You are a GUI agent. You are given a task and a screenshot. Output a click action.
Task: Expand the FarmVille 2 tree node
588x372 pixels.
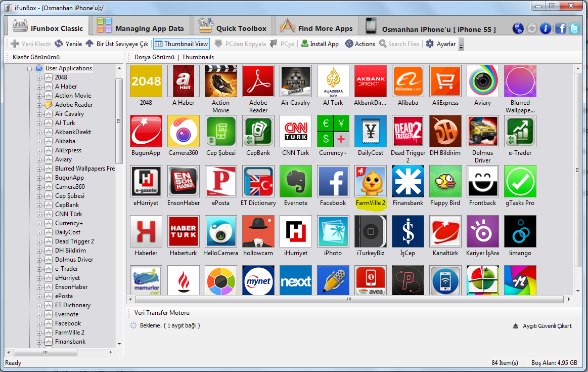click(x=39, y=333)
